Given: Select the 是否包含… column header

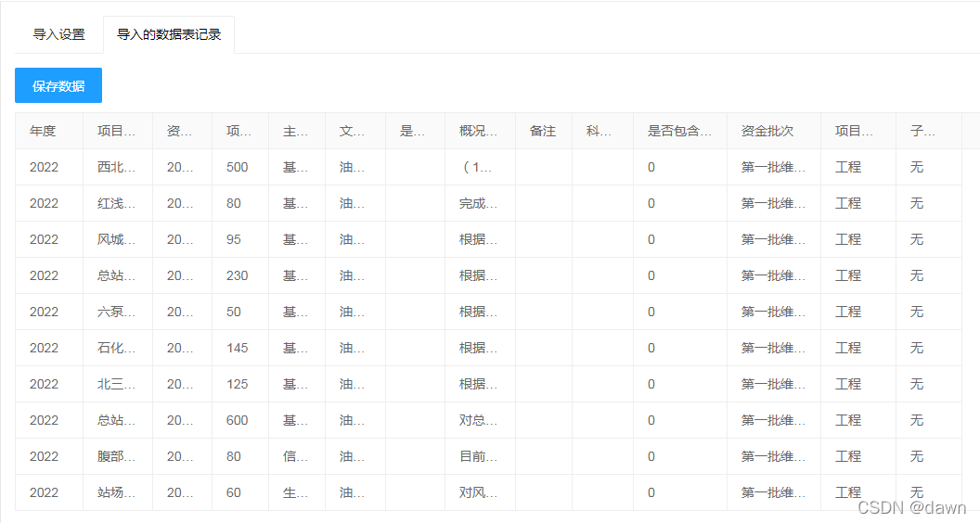Looking at the screenshot, I should (x=680, y=132).
